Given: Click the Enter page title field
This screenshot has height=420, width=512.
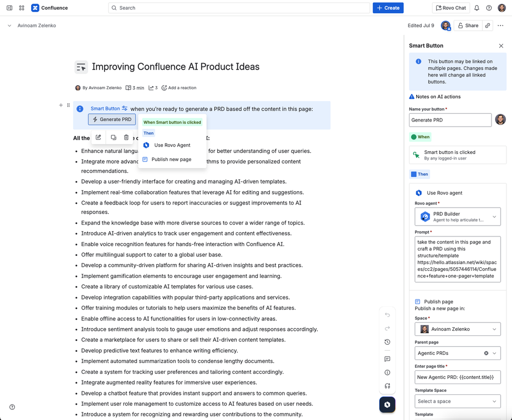Looking at the screenshot, I should coord(458,377).
